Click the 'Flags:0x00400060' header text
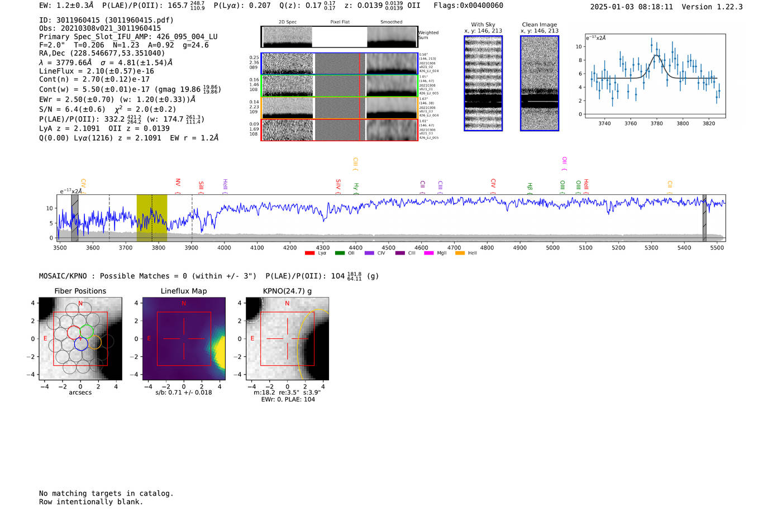Viewport: 782px width, 532px height. click(468, 6)
